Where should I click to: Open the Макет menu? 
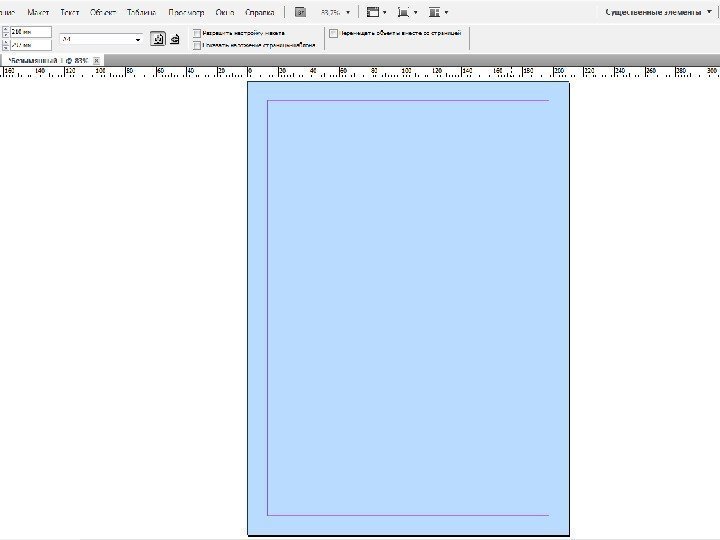38,12
